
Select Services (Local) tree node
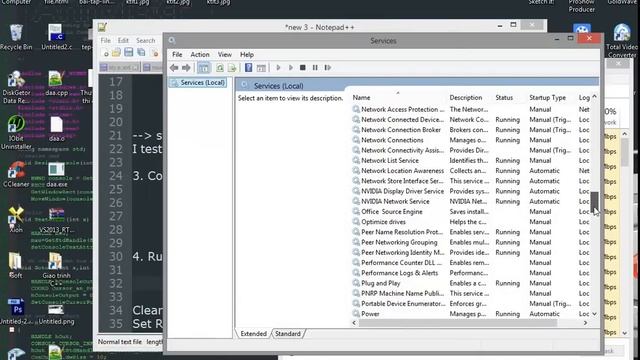tap(198, 83)
